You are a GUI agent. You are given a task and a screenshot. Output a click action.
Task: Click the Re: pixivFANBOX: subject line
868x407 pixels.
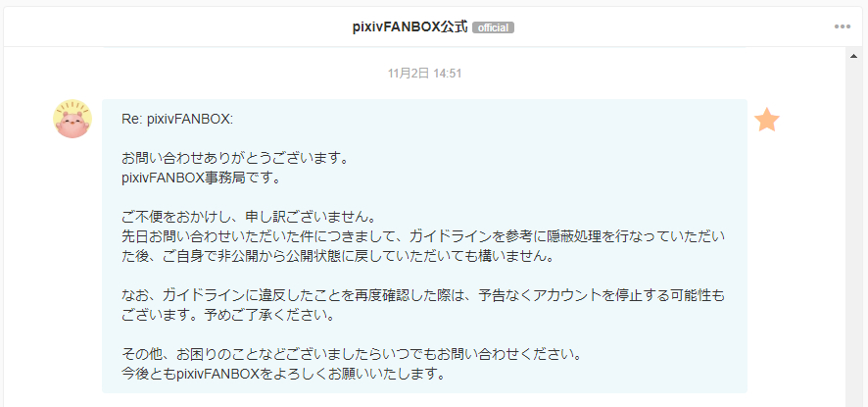177,120
